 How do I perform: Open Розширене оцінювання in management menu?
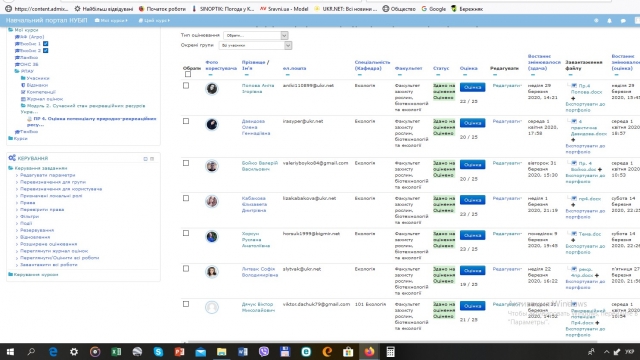point(49,244)
